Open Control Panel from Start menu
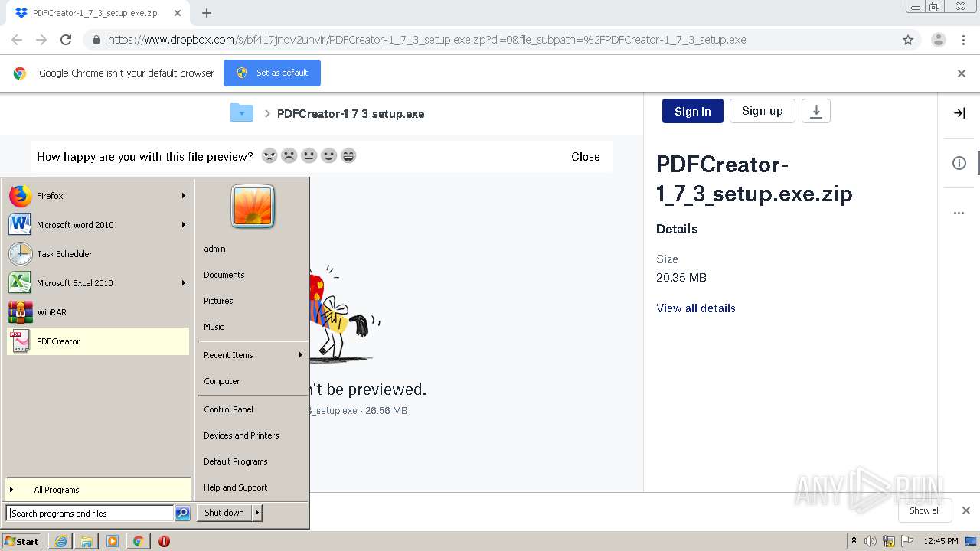Screen dimensions: 980x551 pyautogui.click(x=228, y=409)
